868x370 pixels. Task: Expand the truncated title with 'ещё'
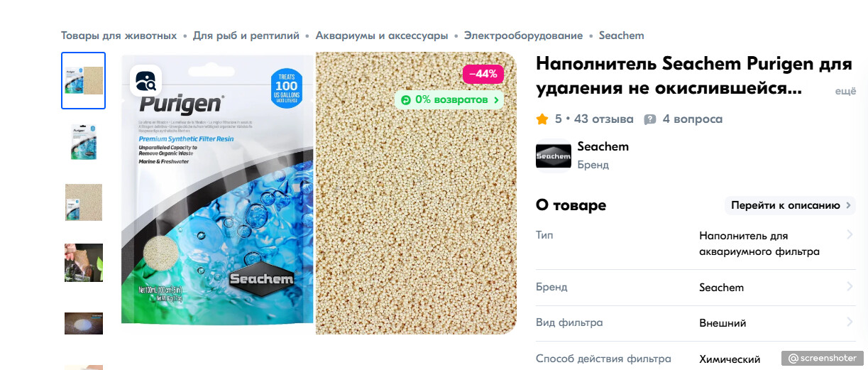pyautogui.click(x=845, y=92)
